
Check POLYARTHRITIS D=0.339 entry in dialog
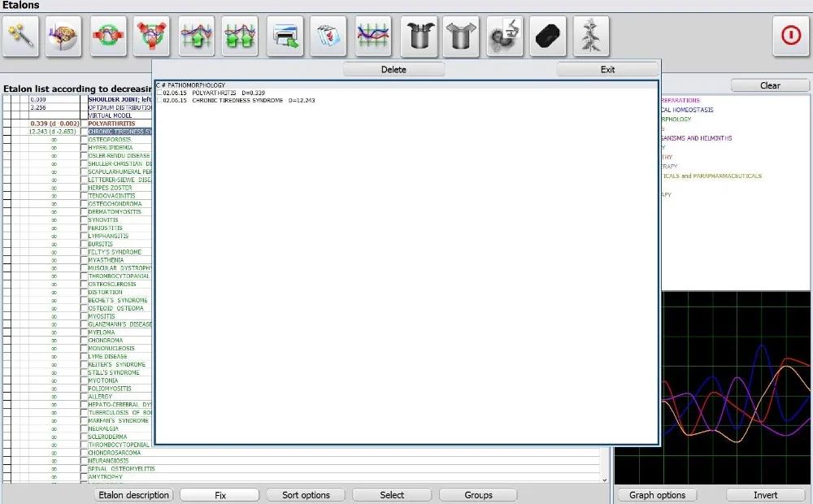[x=159, y=93]
